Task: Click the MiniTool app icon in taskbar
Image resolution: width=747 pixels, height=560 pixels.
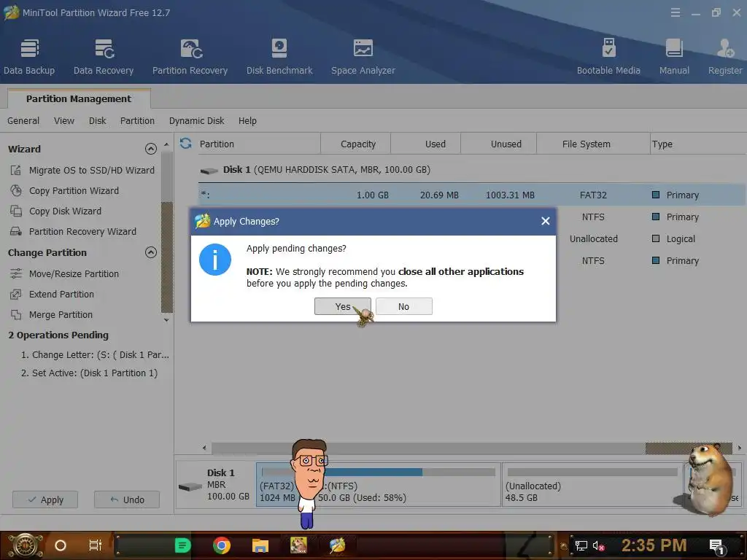Action: click(x=337, y=545)
